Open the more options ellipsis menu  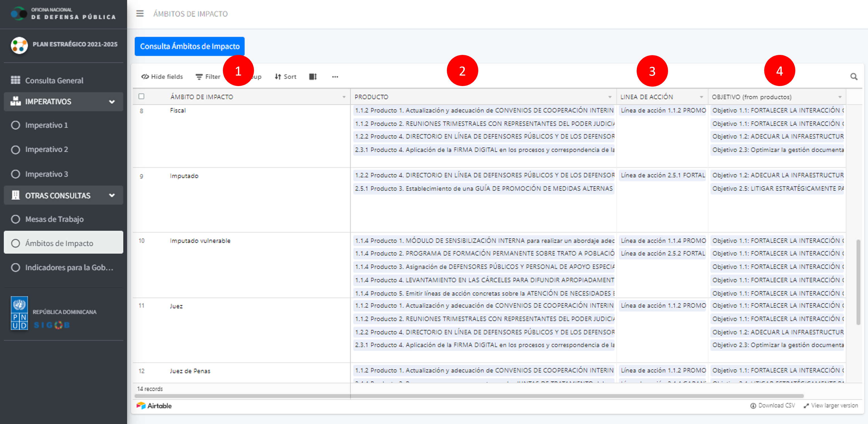point(335,77)
